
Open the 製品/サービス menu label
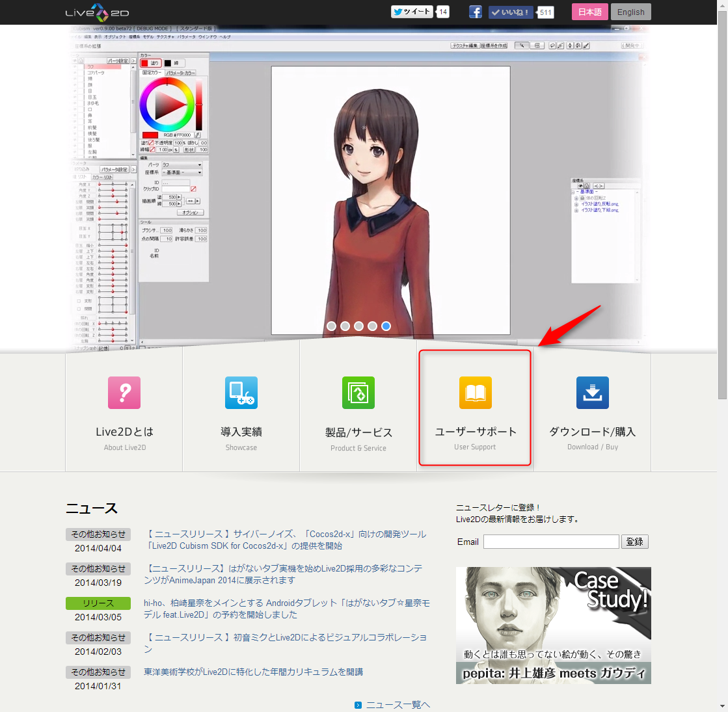(x=358, y=432)
